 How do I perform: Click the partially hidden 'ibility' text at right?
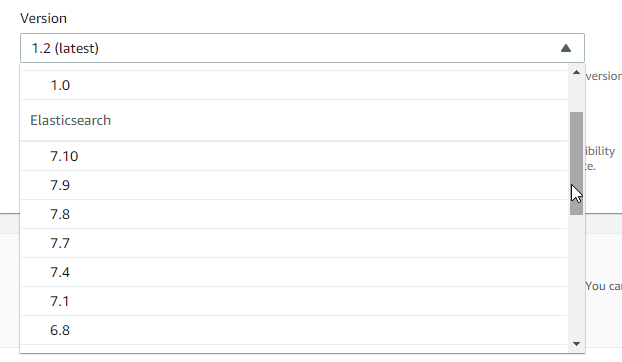pyautogui.click(x=600, y=151)
